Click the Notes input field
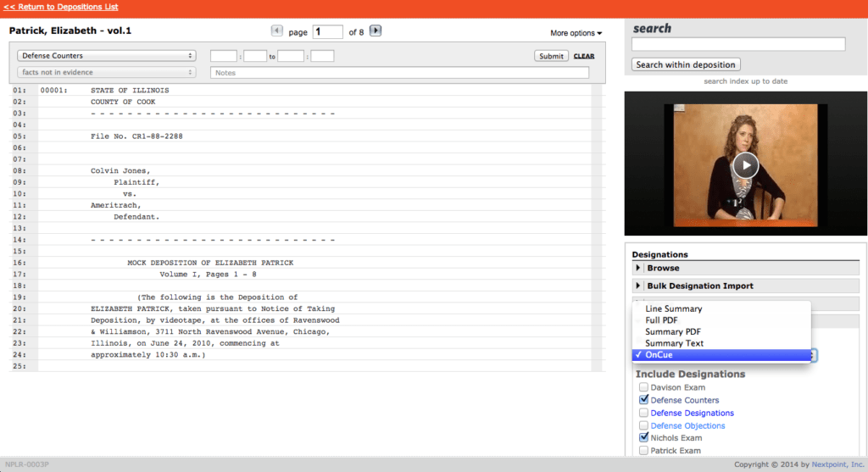868x472 pixels. point(399,73)
